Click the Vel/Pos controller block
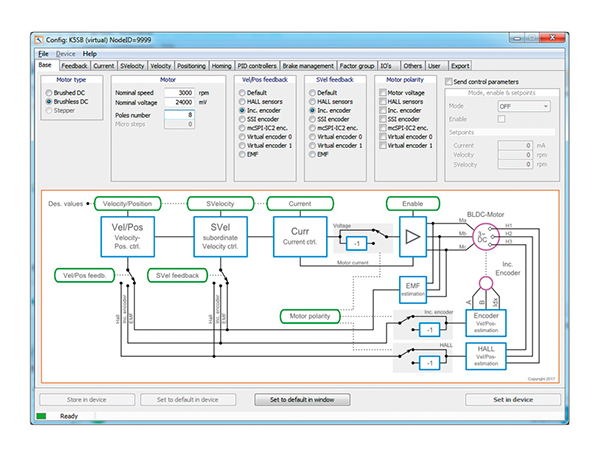 (127, 237)
